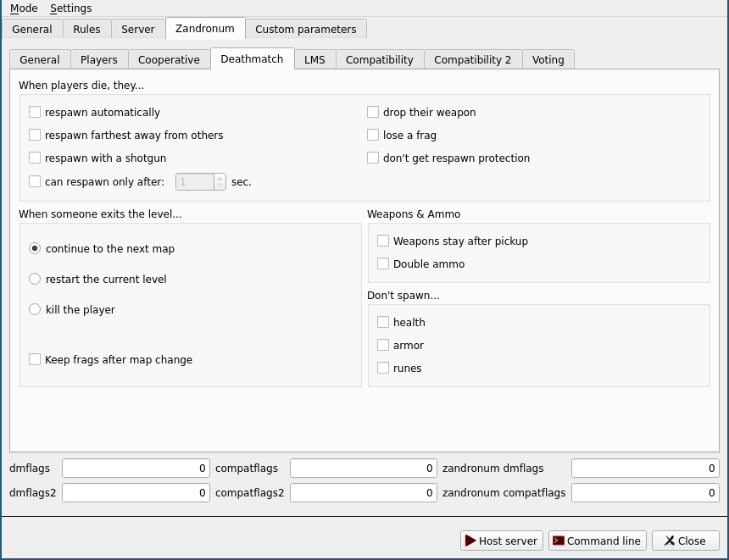The width and height of the screenshot is (729, 560).
Task: Enable respawn automatically checkbox
Action: point(35,112)
